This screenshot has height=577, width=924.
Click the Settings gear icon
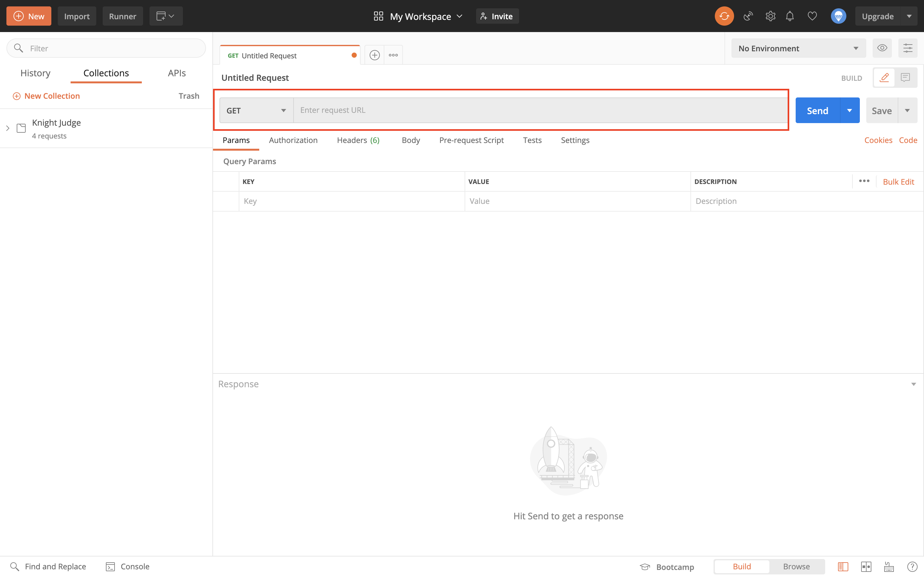(769, 16)
